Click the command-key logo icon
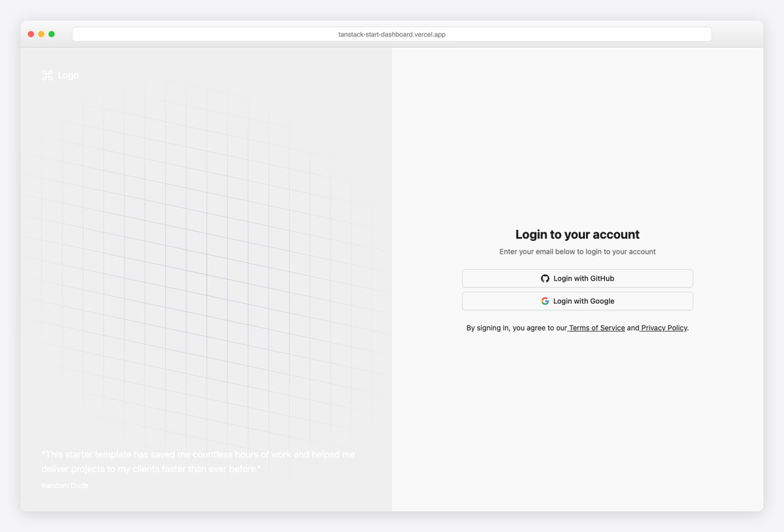The image size is (784, 532). click(x=47, y=76)
